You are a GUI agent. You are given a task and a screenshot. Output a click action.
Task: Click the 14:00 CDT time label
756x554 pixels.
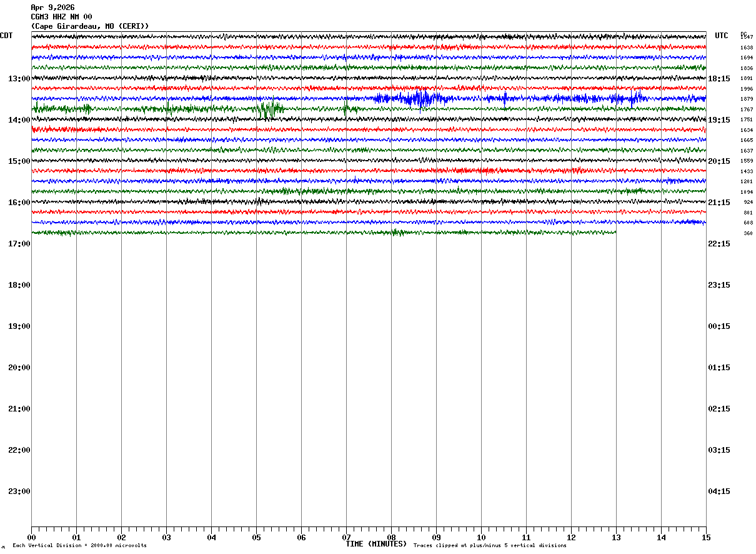pyautogui.click(x=19, y=120)
